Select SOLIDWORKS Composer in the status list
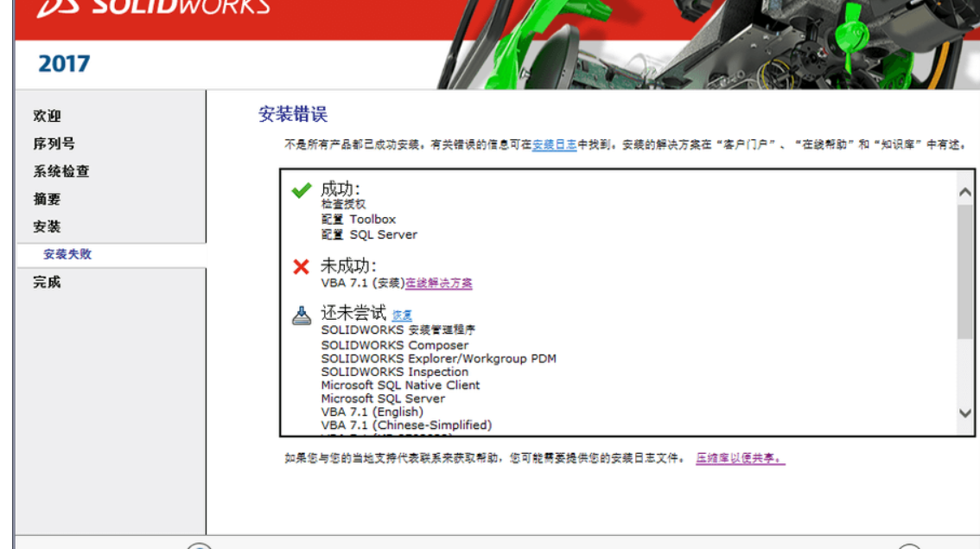Viewport: 980px width, 549px height. pyautogui.click(x=393, y=343)
